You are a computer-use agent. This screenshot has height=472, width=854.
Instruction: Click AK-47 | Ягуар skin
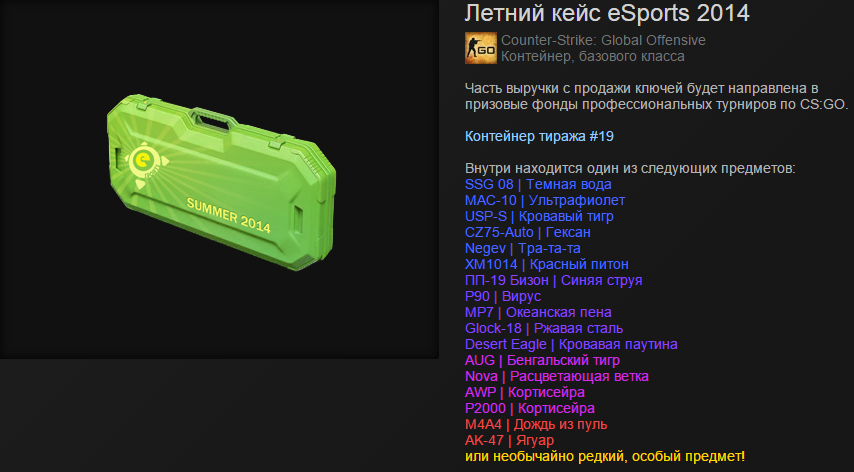(x=509, y=440)
